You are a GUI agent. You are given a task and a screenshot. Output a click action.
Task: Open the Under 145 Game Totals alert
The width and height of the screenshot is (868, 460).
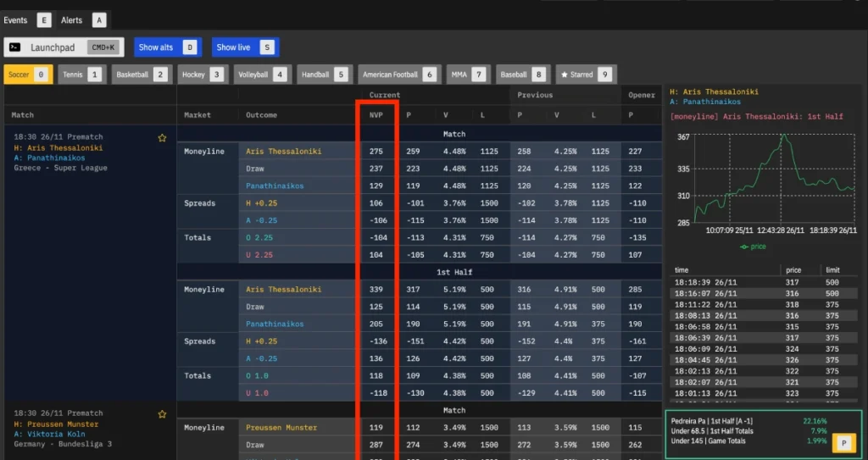tap(749, 441)
